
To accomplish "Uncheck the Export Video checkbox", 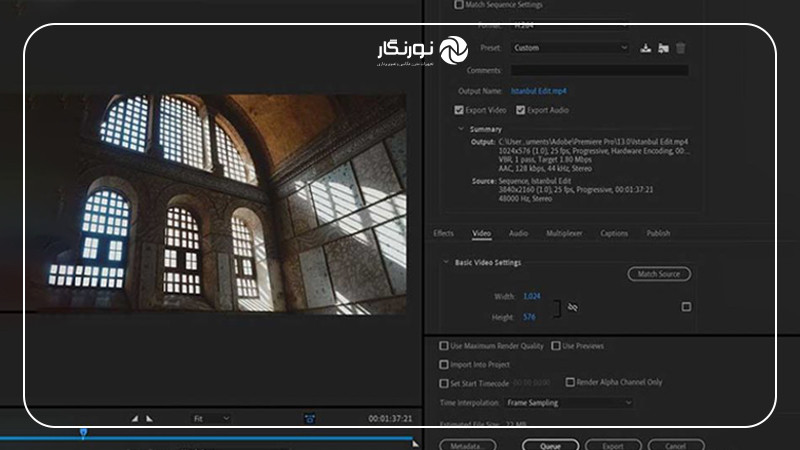I will (459, 110).
